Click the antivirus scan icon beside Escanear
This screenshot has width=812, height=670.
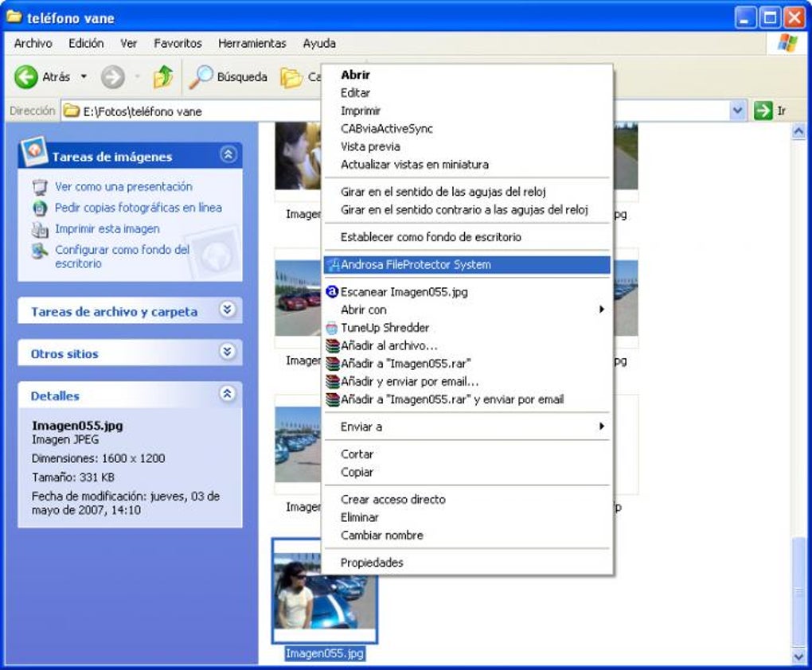[332, 292]
